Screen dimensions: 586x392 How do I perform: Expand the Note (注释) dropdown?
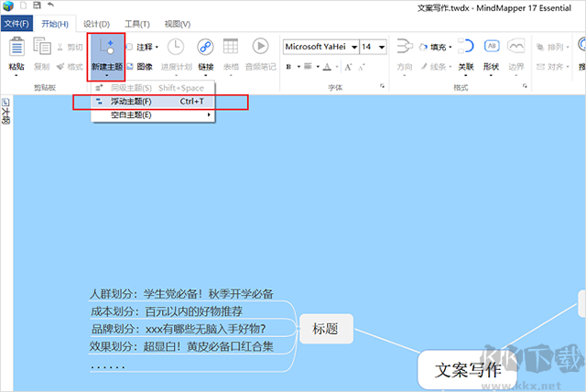157,47
